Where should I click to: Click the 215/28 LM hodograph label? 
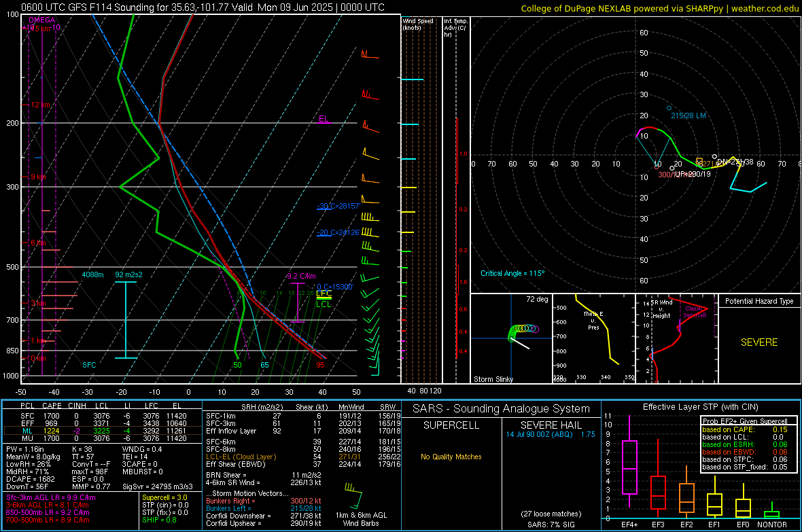(x=688, y=116)
